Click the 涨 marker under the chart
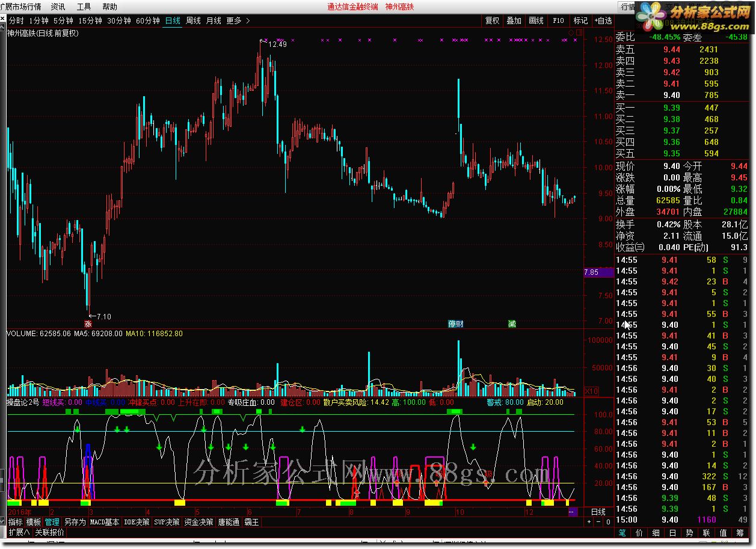Image resolution: width=756 pixels, height=549 pixels. click(x=88, y=324)
